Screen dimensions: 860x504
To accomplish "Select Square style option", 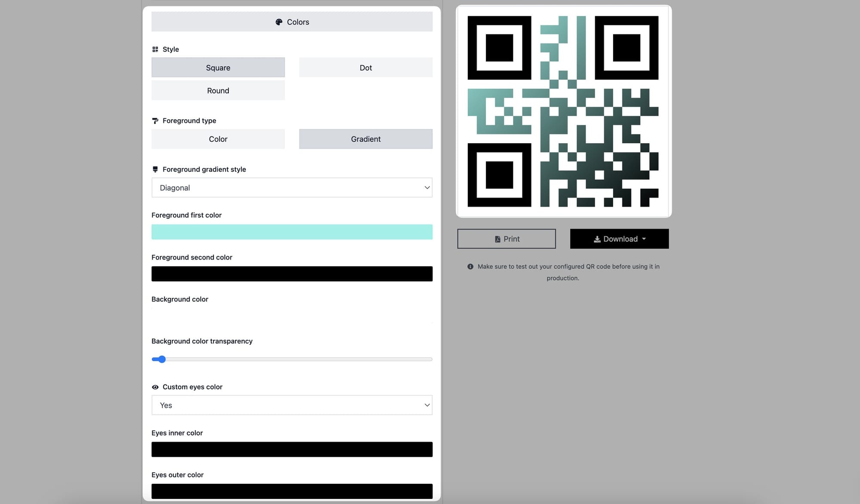I will pyautogui.click(x=218, y=67).
